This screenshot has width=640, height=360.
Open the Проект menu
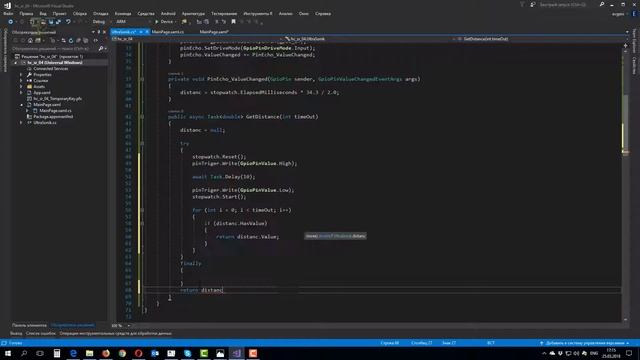60,13
